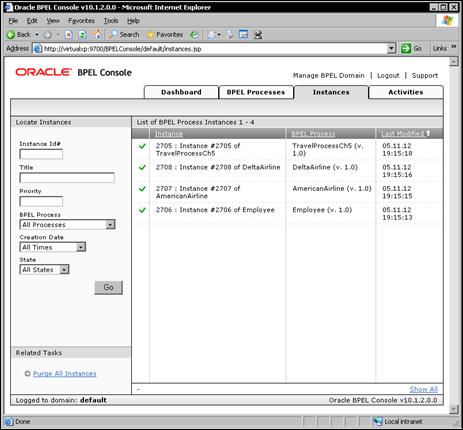Open the Favorites pane from toolbar
This screenshot has height=430, width=463.
(x=165, y=35)
